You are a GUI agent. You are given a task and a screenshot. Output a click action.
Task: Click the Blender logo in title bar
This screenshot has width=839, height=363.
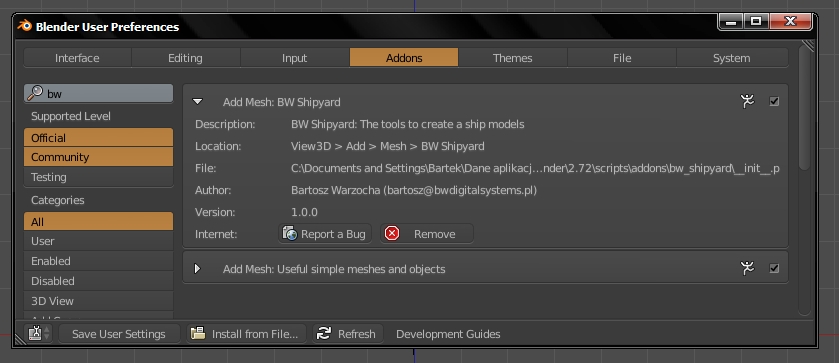(x=25, y=26)
